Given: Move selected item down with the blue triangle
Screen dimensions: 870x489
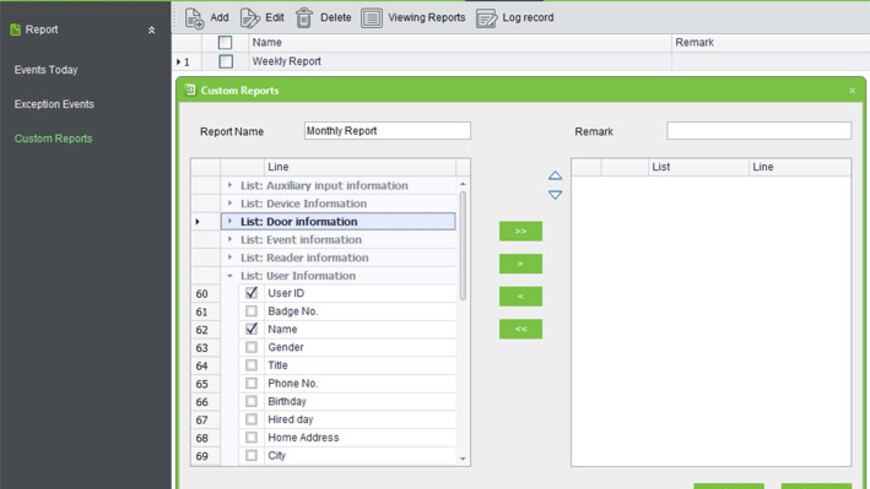Looking at the screenshot, I should [x=555, y=195].
